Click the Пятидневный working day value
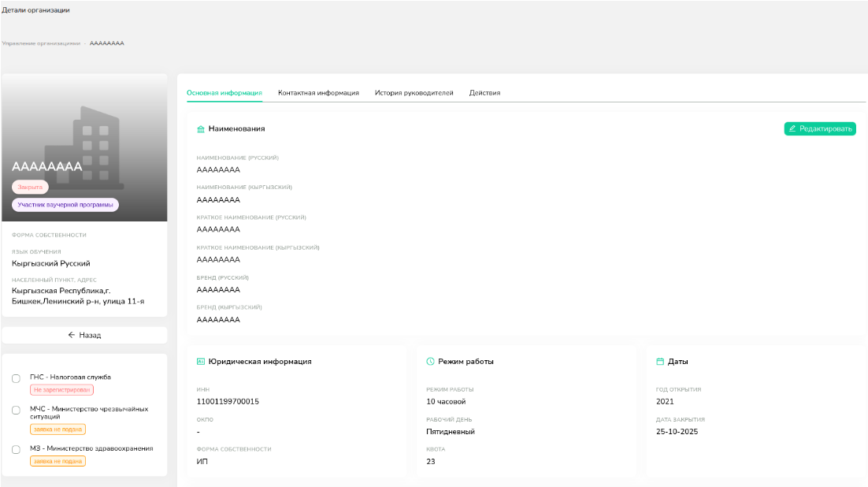This screenshot has height=487, width=868. tap(450, 432)
